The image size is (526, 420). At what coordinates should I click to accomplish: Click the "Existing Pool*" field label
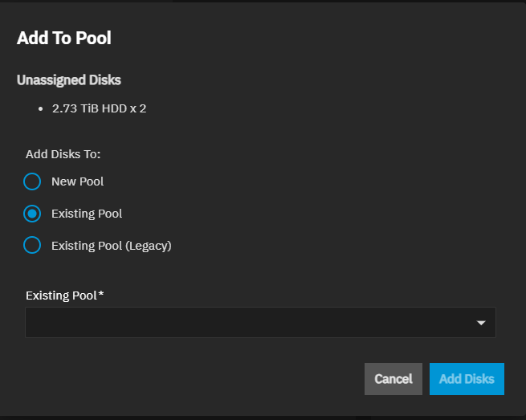61,295
